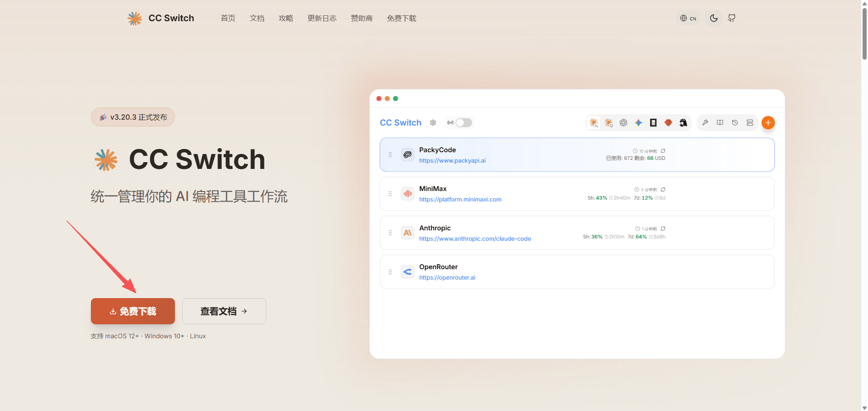Go to 首页 nav item
868x411 pixels.
tap(228, 18)
